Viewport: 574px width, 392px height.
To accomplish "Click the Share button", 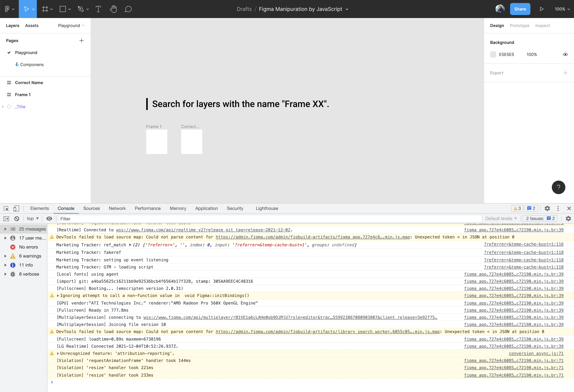I will [x=520, y=9].
